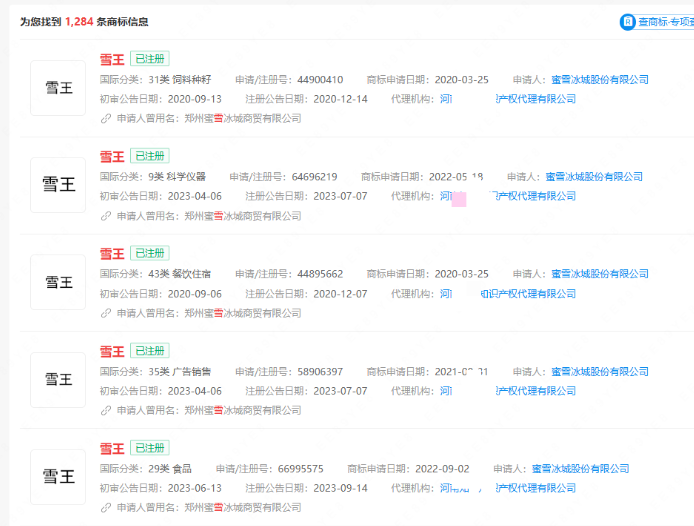Screen dimensions: 694x526
Task: Click classification text 29类 食品
Action: click(x=170, y=468)
